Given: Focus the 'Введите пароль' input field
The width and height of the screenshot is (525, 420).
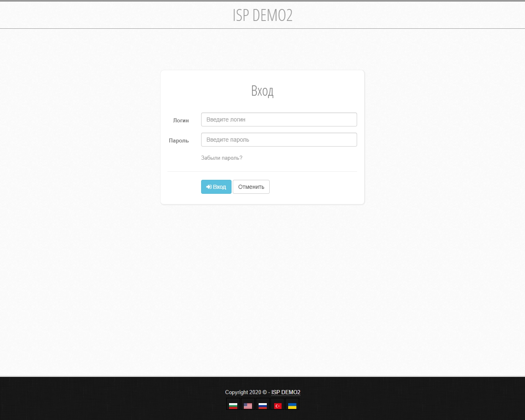Looking at the screenshot, I should point(279,140).
